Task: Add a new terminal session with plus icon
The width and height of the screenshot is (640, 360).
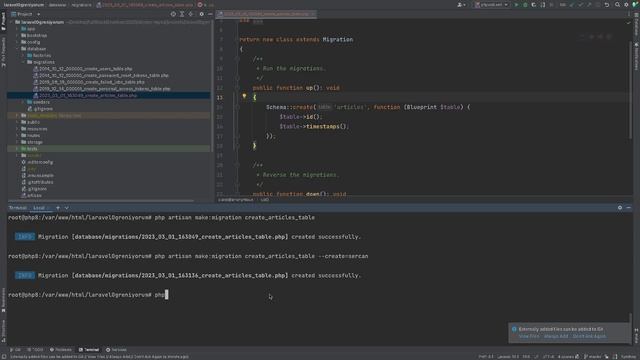Action: point(58,208)
